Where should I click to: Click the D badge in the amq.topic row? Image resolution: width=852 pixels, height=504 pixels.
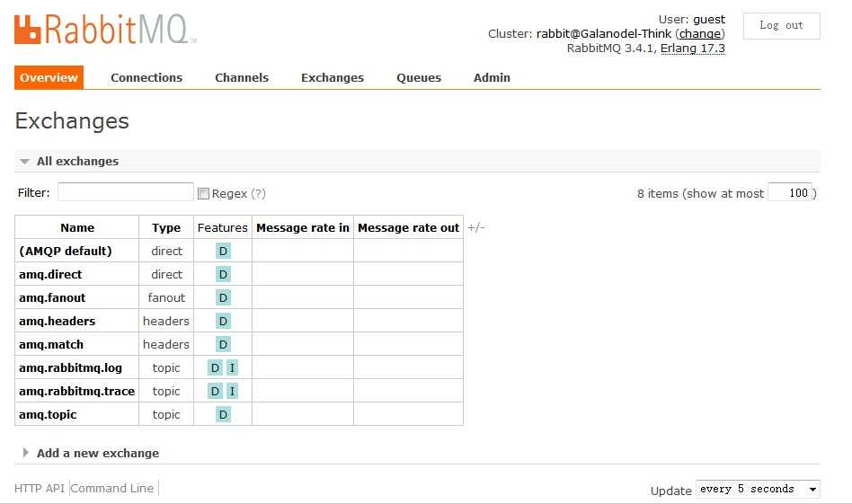(x=223, y=414)
